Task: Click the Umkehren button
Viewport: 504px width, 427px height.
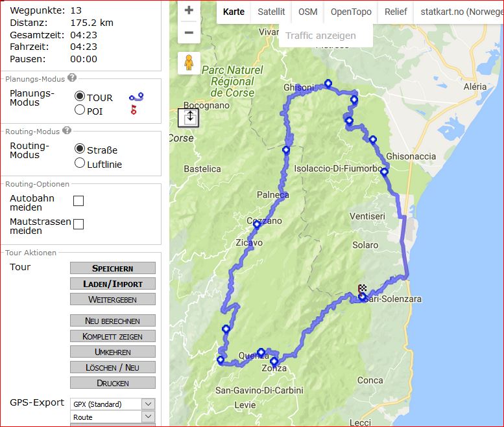Action: tap(113, 352)
